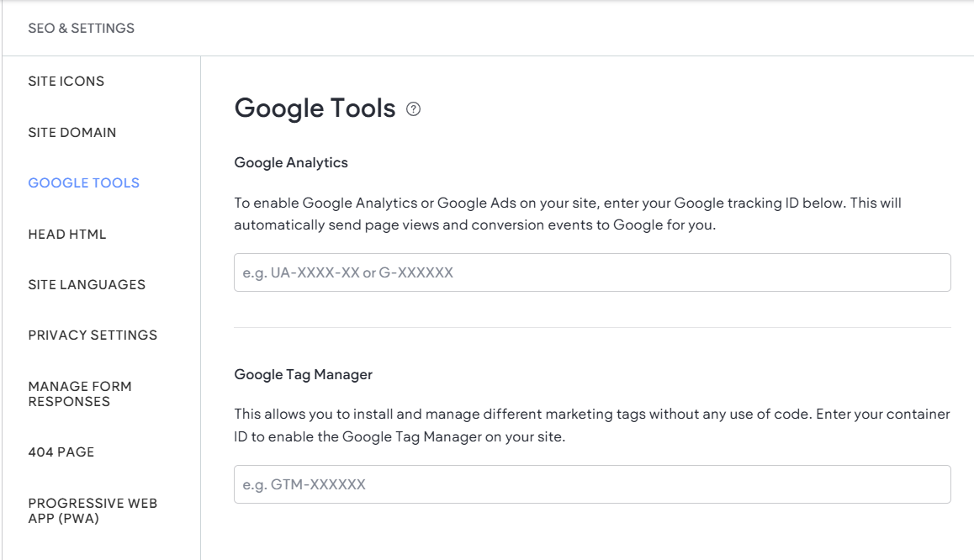Click the Tag Manager description paragraph
Image resolution: width=974 pixels, height=560 pixels.
click(x=592, y=425)
